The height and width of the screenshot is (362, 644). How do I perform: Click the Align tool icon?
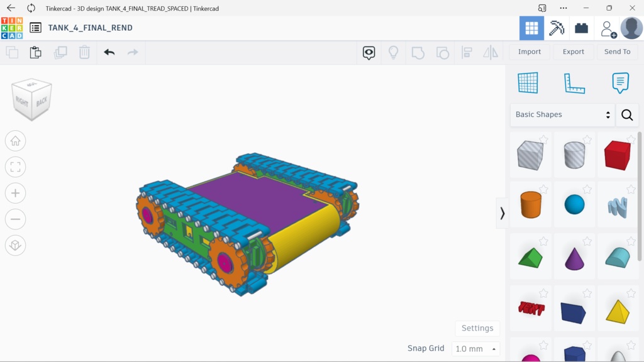click(467, 53)
